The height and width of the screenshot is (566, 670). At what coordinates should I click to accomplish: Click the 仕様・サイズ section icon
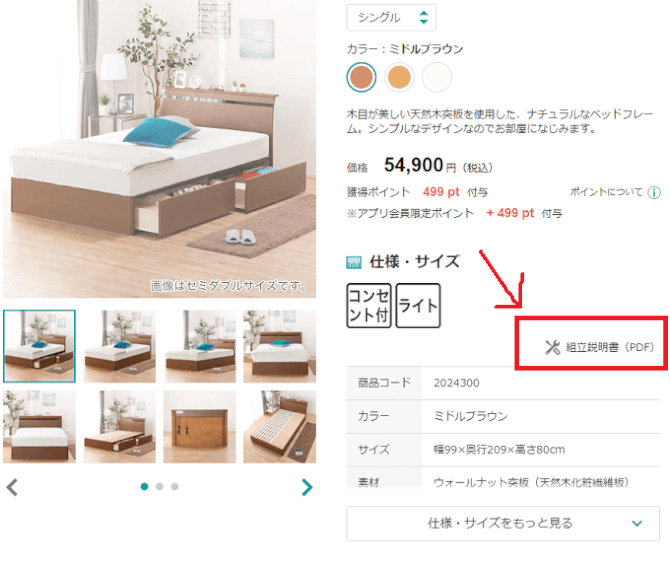pyautogui.click(x=353, y=262)
